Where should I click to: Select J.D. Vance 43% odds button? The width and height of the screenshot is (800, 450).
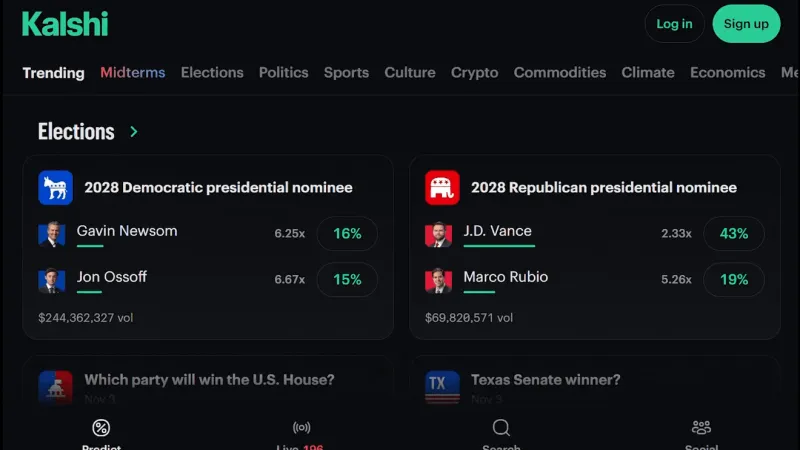click(x=734, y=234)
